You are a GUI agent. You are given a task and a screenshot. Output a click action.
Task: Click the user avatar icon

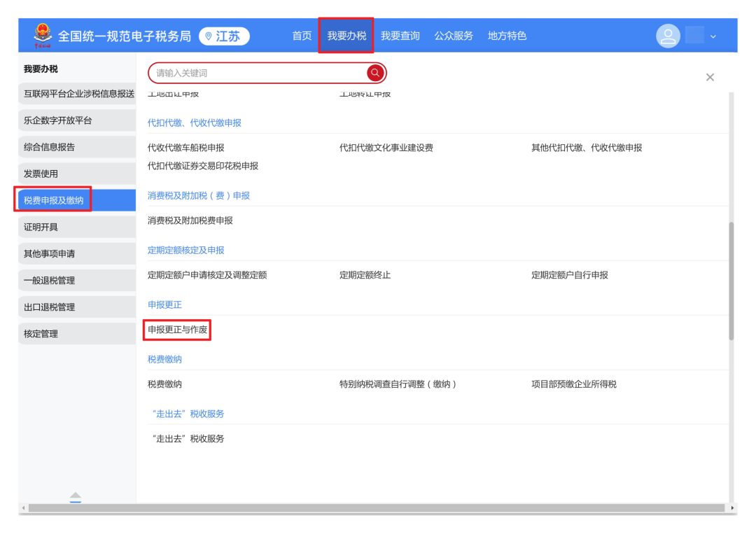pyautogui.click(x=668, y=36)
